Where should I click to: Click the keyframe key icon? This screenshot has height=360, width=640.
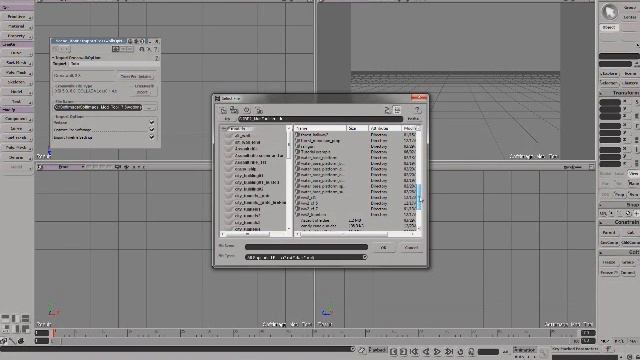coord(543,352)
